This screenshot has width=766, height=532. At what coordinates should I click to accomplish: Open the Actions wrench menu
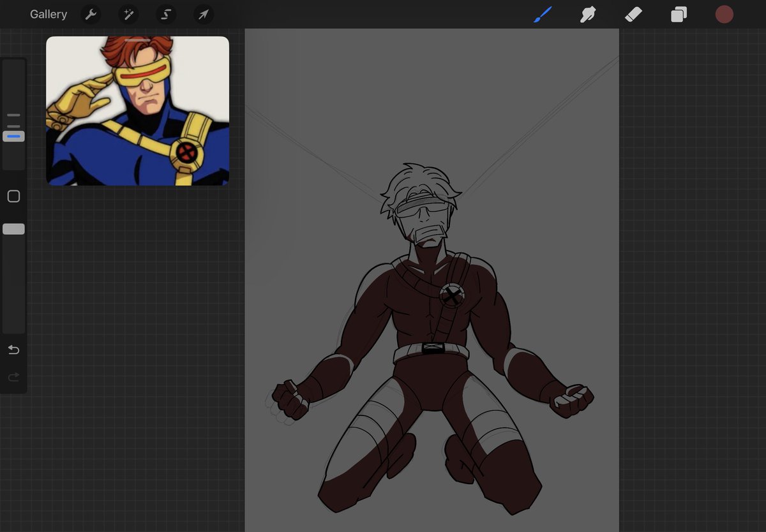pos(91,14)
